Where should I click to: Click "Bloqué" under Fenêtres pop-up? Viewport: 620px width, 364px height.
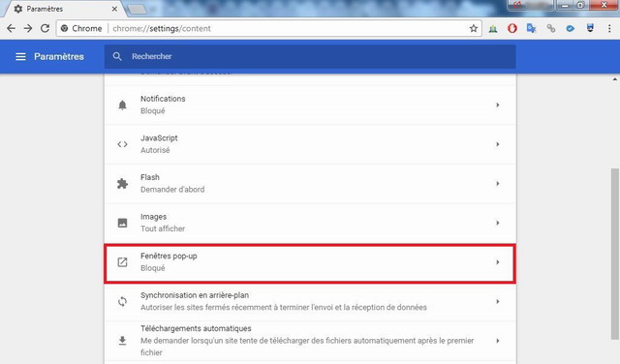click(153, 268)
